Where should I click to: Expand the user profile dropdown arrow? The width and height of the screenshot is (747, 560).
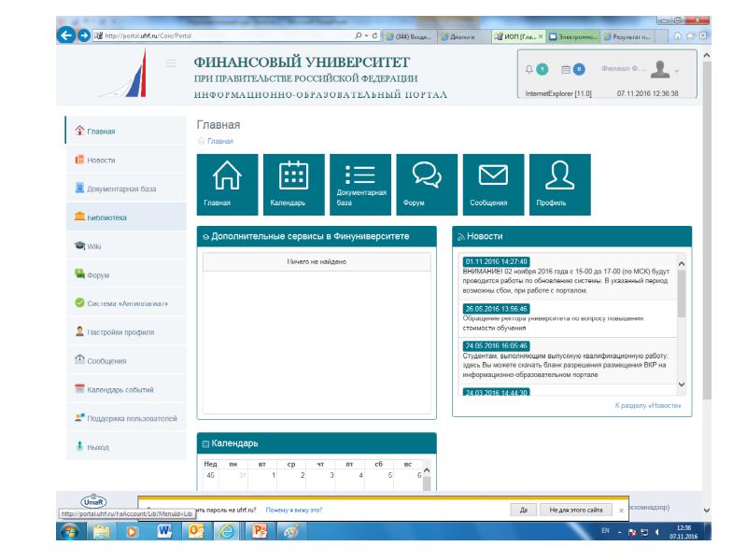[x=677, y=70]
